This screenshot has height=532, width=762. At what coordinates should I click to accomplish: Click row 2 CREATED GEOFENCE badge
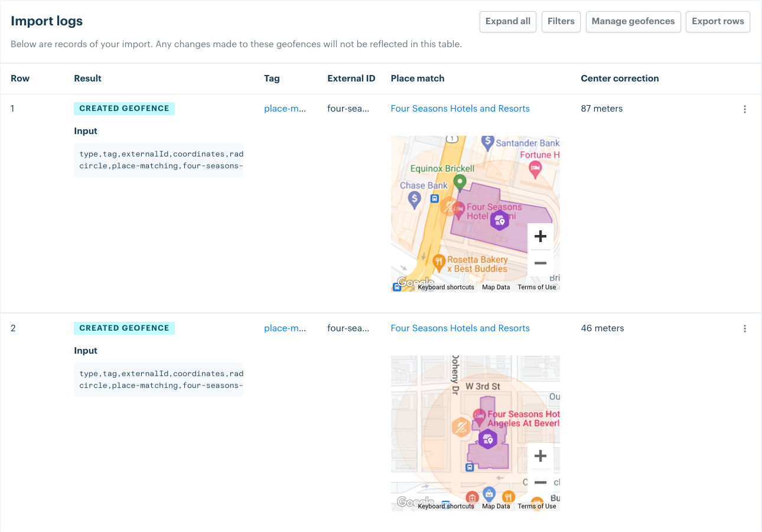[x=124, y=328]
